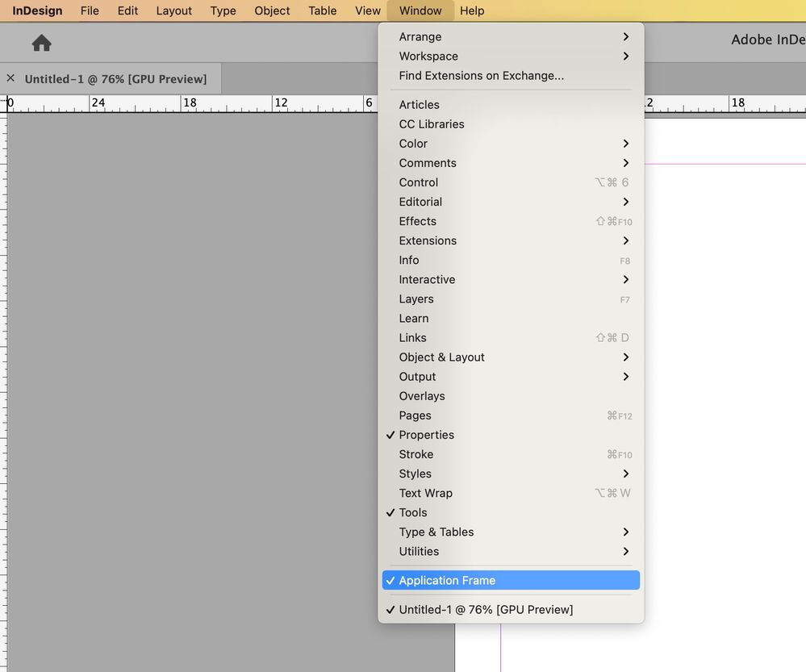Open the Stroke panel
Image resolution: width=806 pixels, height=672 pixels.
511,454
